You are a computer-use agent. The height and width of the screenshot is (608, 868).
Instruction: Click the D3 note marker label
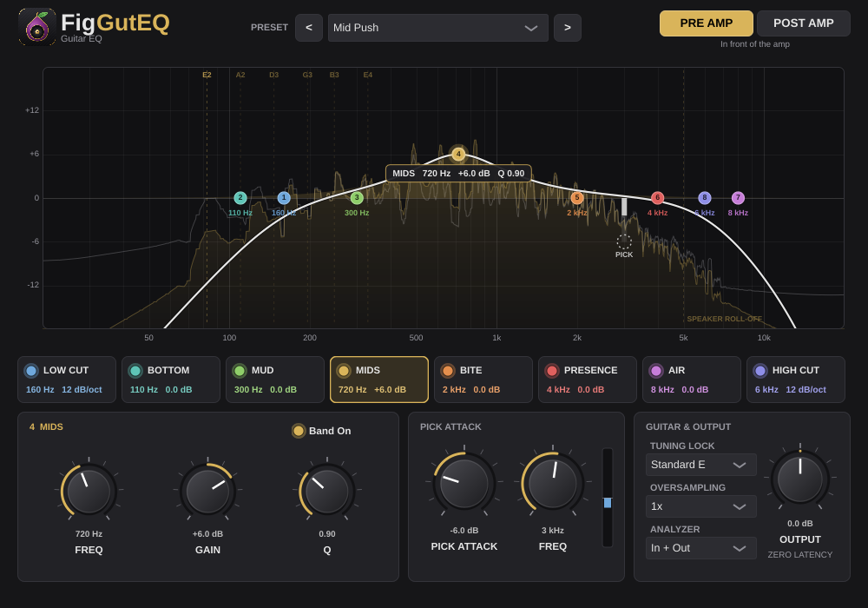274,75
